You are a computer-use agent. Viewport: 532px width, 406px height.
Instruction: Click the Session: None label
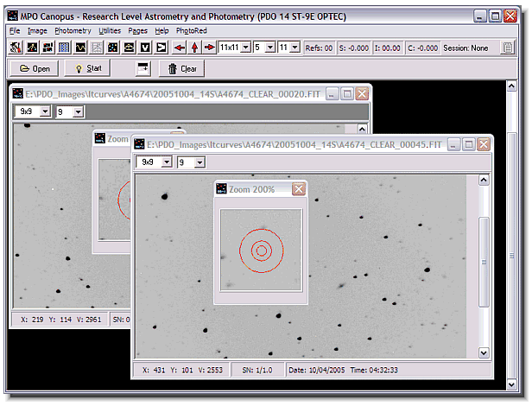point(465,48)
